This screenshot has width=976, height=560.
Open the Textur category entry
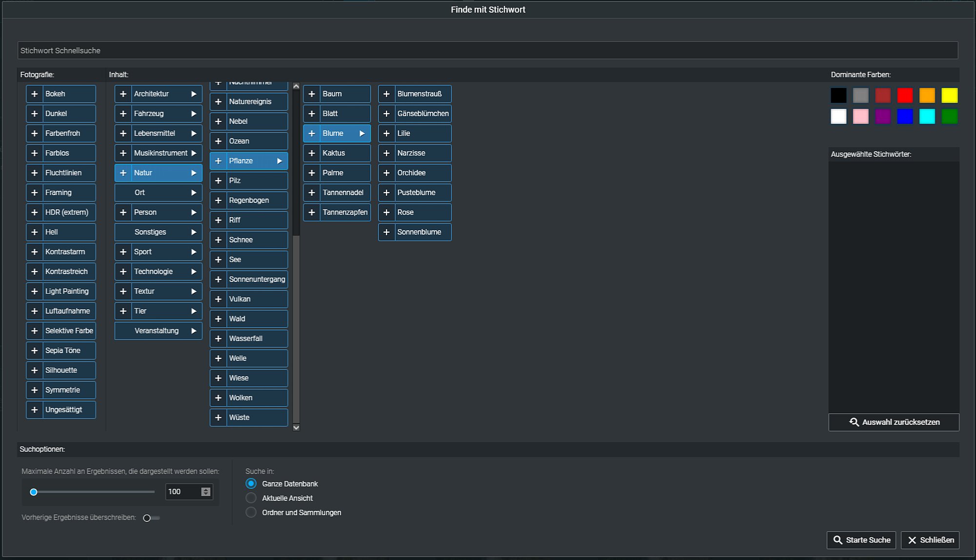tap(159, 291)
